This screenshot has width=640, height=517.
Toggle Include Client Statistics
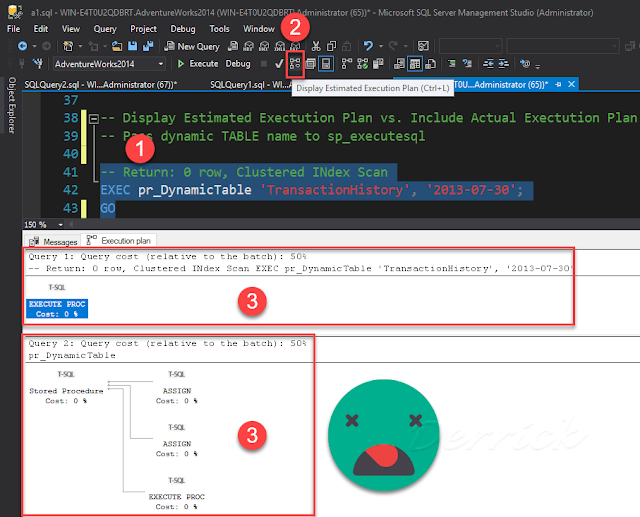(378, 64)
